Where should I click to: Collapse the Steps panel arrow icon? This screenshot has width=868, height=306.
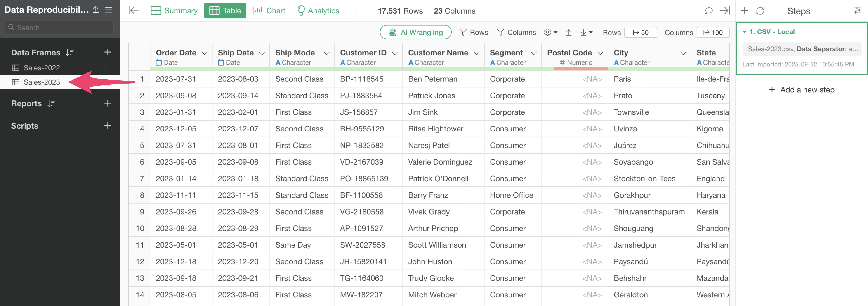725,10
